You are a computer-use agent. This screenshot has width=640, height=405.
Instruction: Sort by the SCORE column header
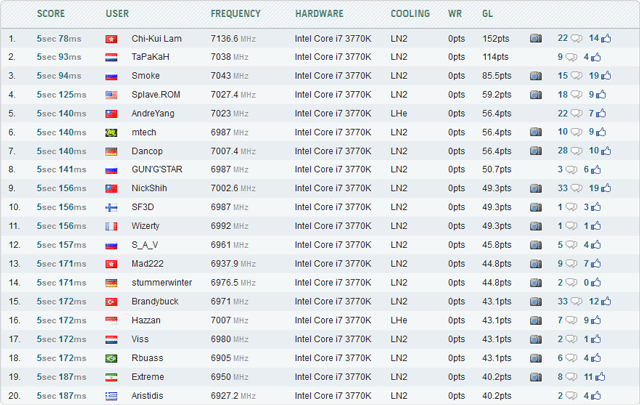(51, 14)
